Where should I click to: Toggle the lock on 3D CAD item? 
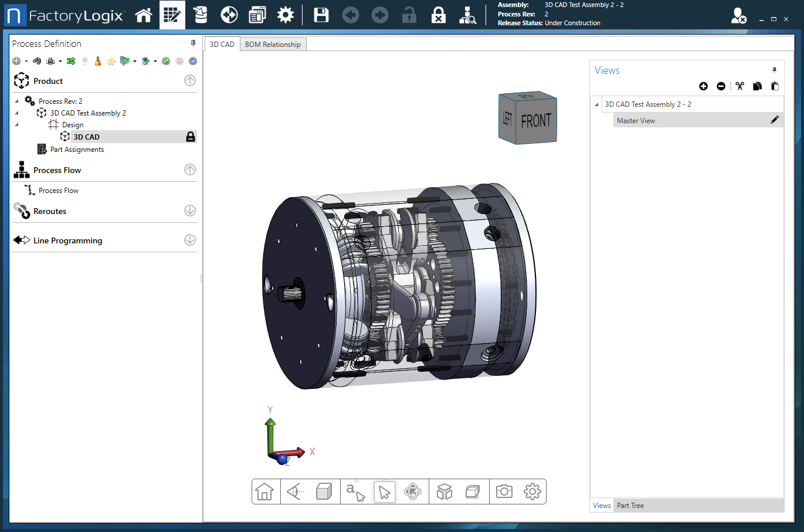[190, 137]
